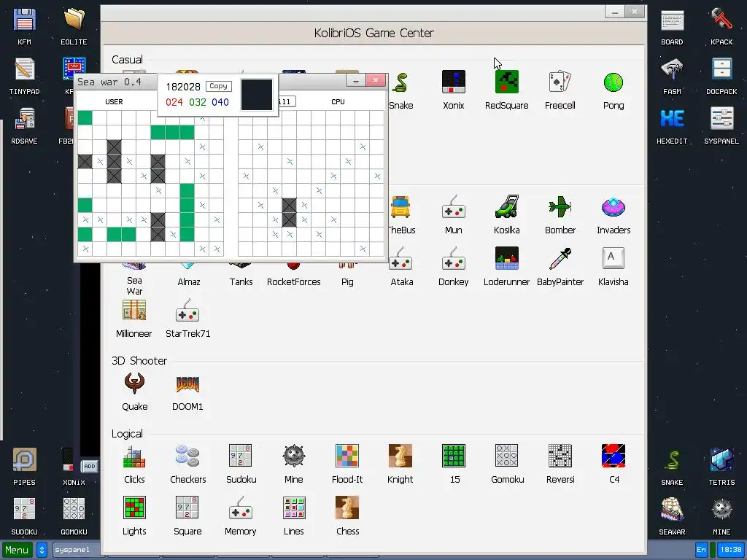Change the En keyboard layout indicator
Image resolution: width=747 pixels, height=560 pixels.
click(x=701, y=550)
